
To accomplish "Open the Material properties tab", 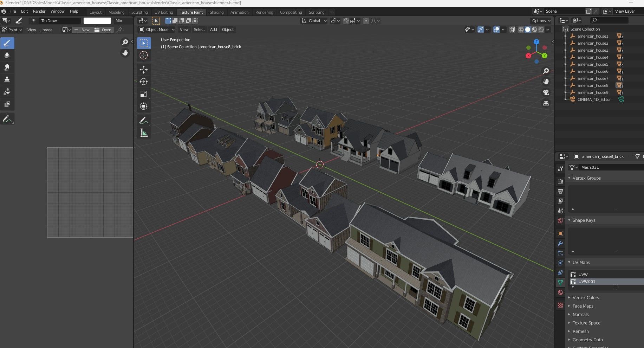I will [x=560, y=292].
